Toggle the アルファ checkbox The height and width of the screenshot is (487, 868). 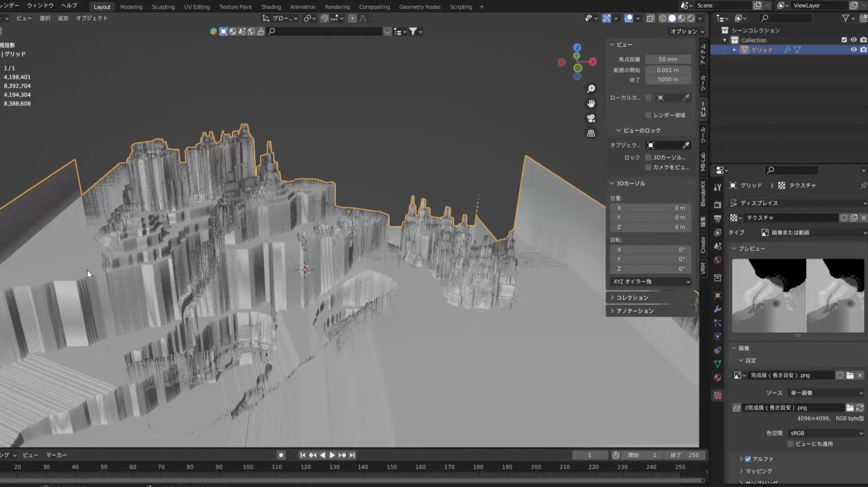tap(748, 459)
